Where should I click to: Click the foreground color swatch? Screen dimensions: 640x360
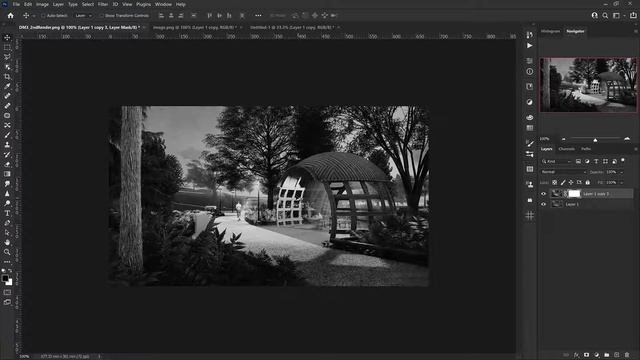[x=5, y=279]
